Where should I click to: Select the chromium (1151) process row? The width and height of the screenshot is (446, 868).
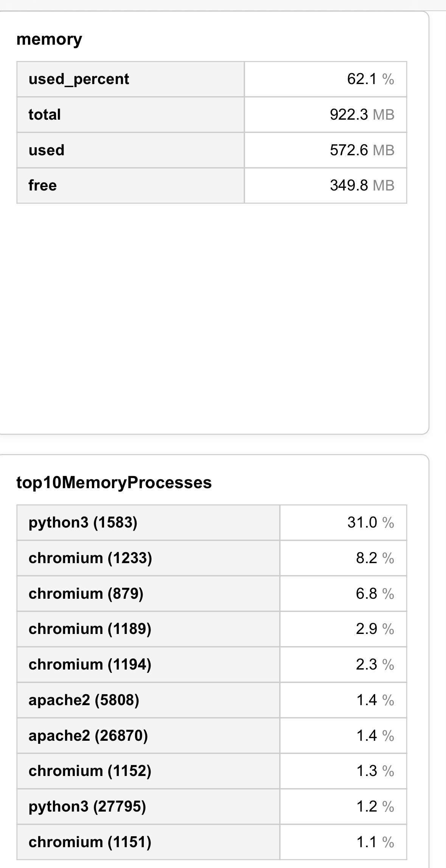click(x=90, y=842)
